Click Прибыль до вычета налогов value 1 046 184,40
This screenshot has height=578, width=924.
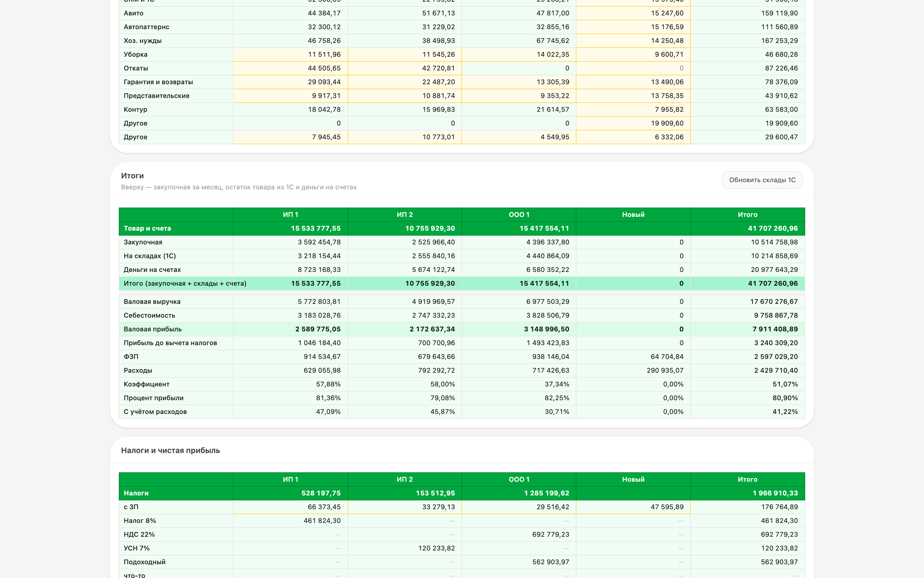(319, 343)
